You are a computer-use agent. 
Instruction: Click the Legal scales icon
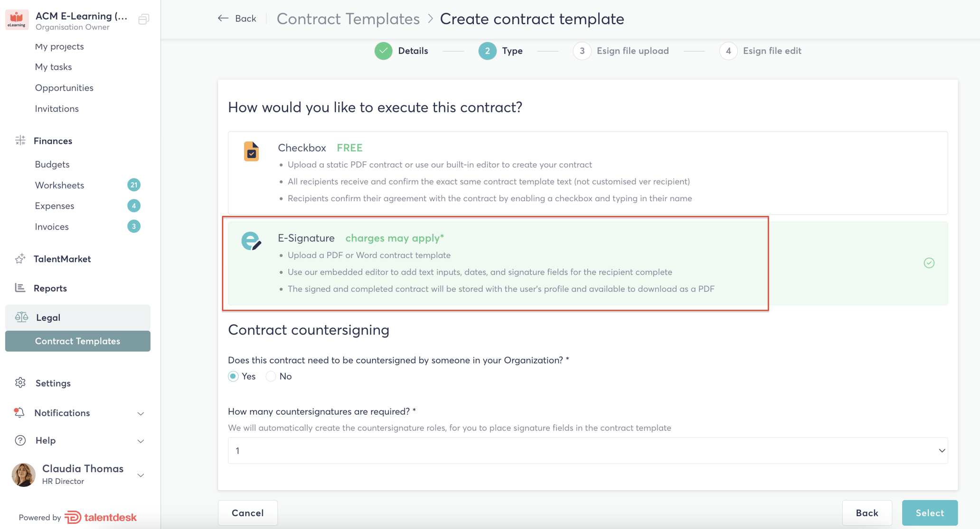tap(21, 317)
